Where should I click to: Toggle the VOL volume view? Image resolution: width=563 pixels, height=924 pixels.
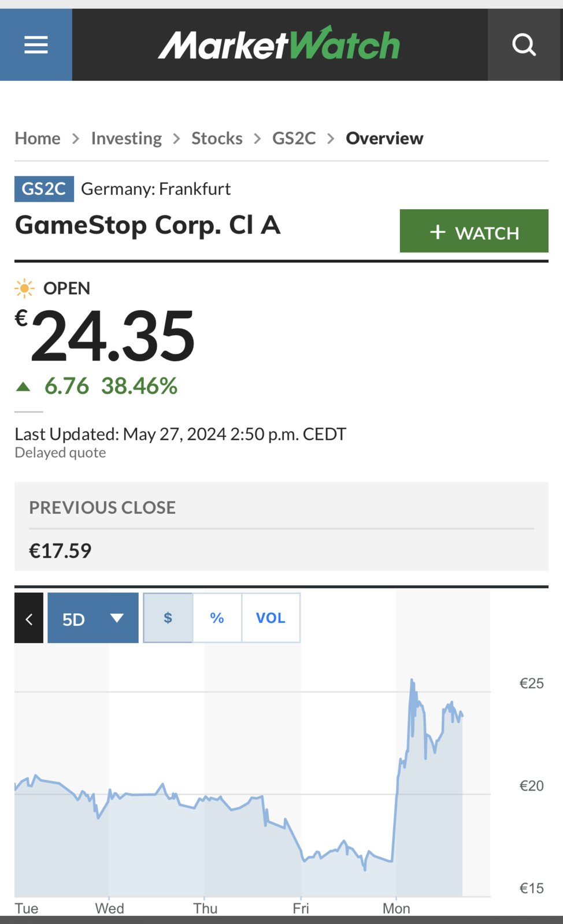click(x=271, y=618)
